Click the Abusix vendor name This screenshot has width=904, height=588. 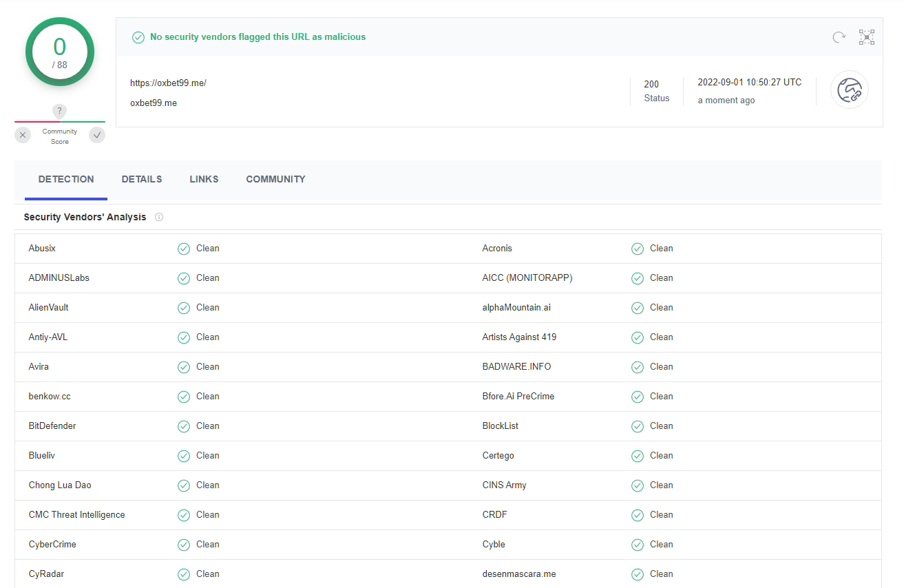tap(42, 249)
